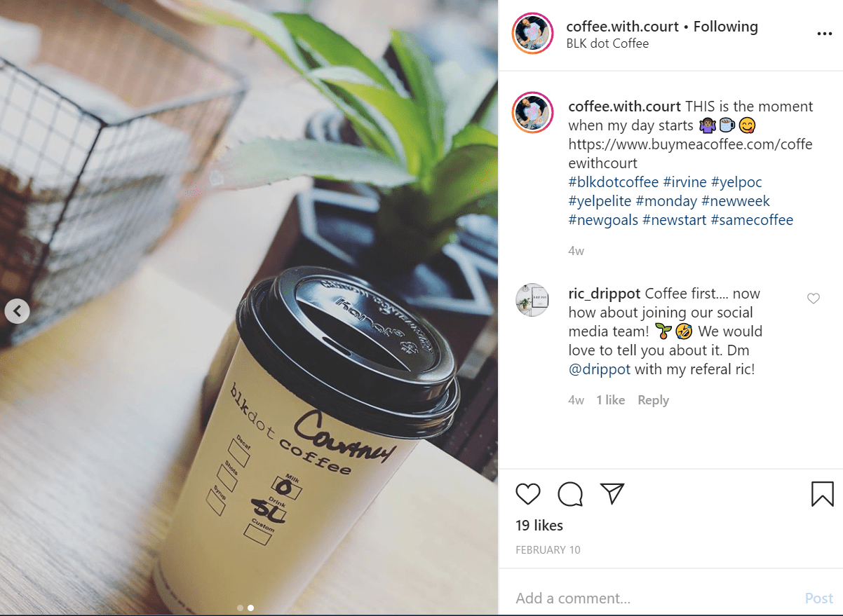Click the Following button in header

tap(726, 27)
